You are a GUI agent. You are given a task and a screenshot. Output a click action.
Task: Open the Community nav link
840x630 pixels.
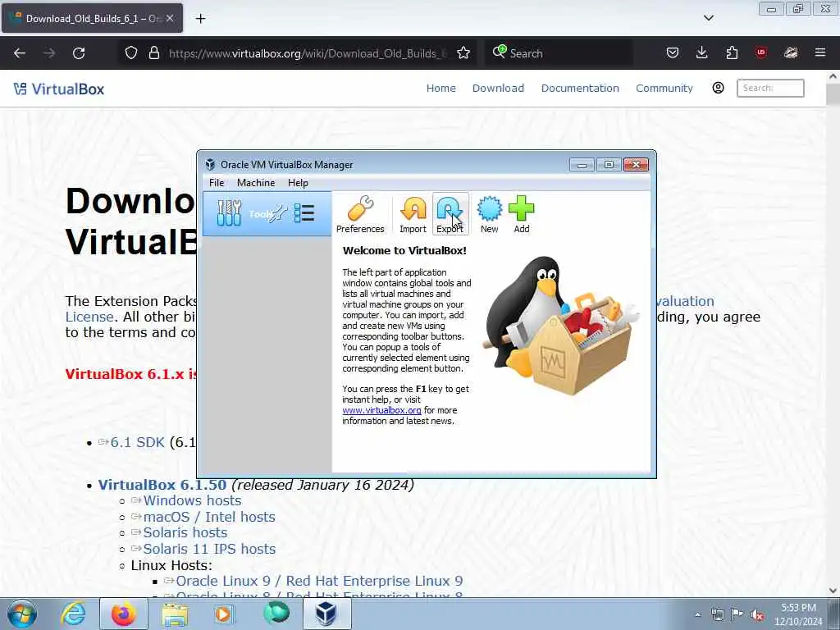click(x=664, y=88)
